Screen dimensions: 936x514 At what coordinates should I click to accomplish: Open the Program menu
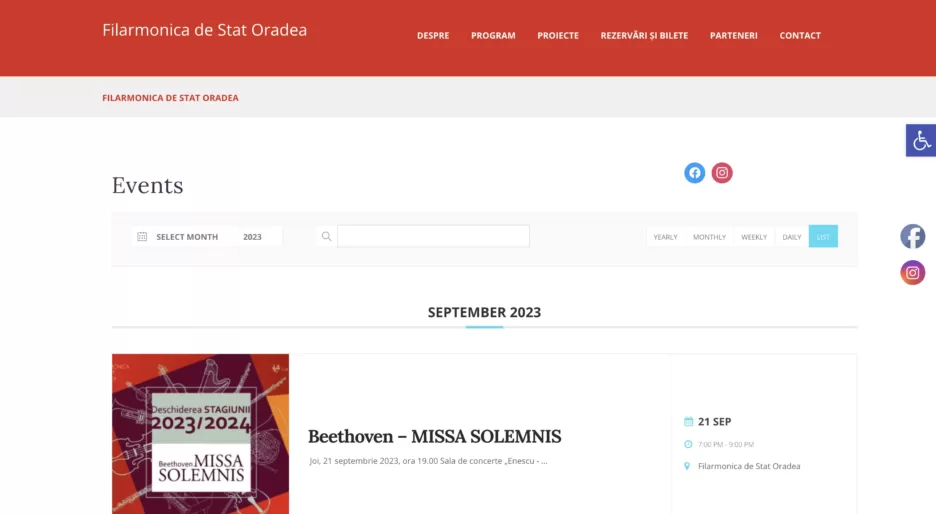point(493,36)
